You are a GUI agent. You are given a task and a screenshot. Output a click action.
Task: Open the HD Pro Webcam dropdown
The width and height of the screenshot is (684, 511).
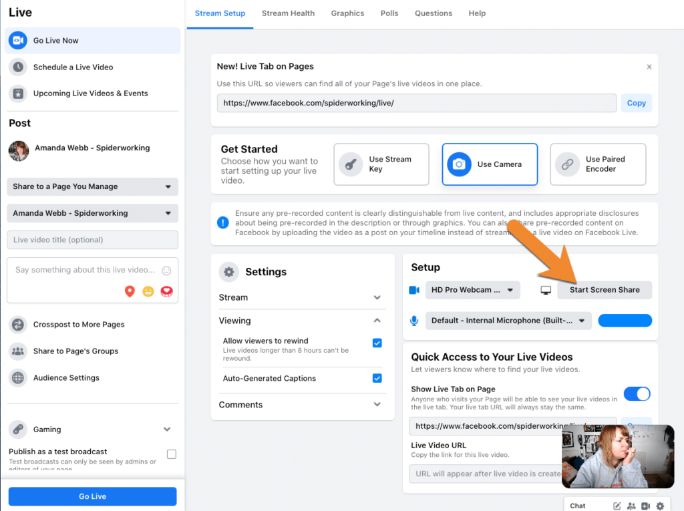point(473,290)
